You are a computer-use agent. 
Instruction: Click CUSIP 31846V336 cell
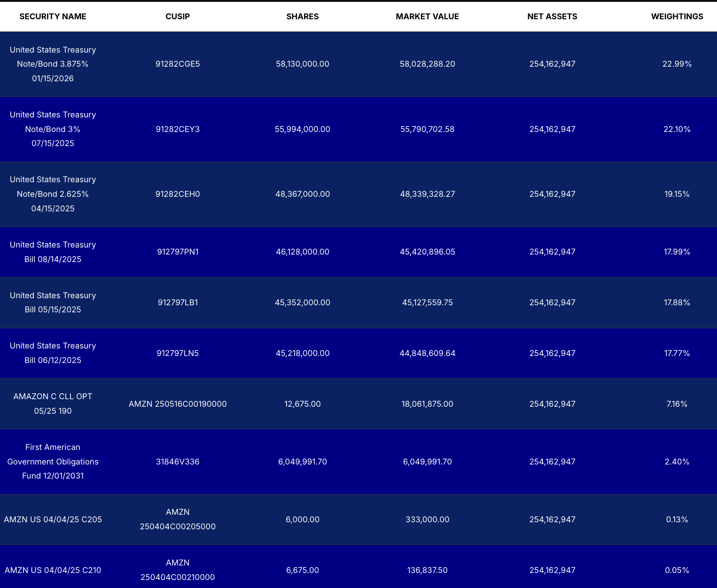pos(178,462)
